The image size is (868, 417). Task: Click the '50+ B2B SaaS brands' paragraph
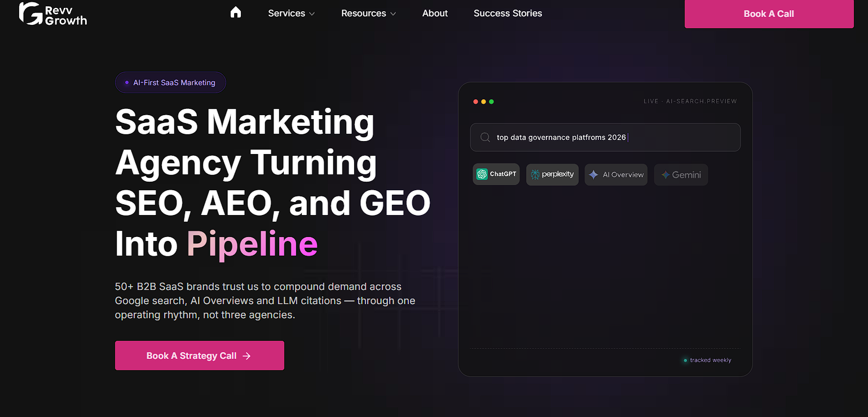(x=265, y=301)
